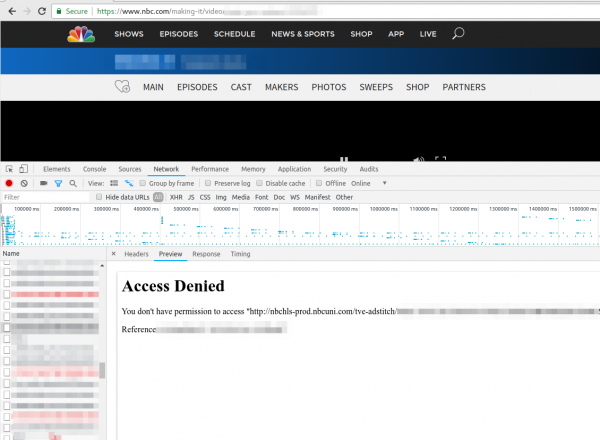The height and width of the screenshot is (440, 600).
Task: Toggle the overview waterfall view icon
Action: tap(129, 183)
